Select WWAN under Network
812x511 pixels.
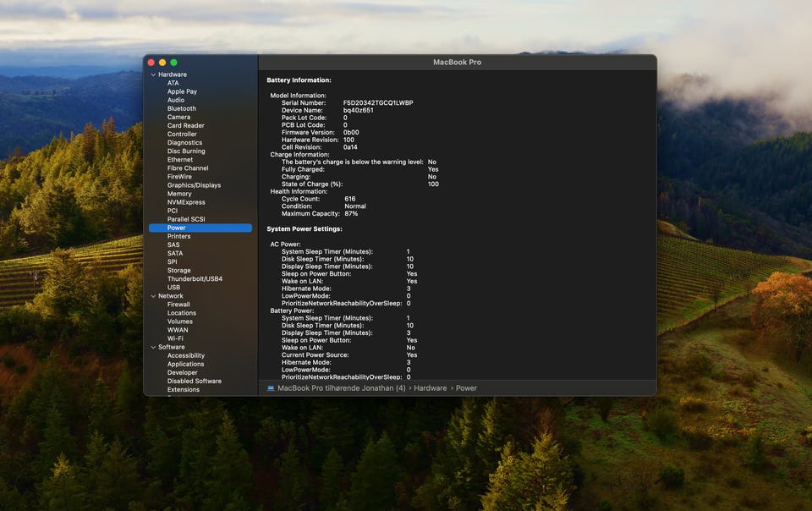point(177,330)
